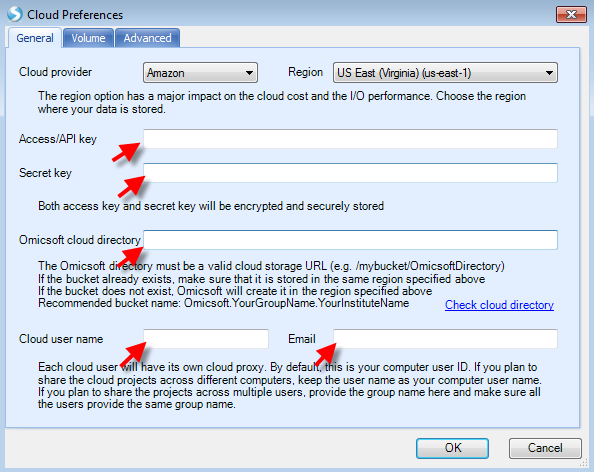The height and width of the screenshot is (472, 594).
Task: Open the Advanced tab
Action: (x=147, y=38)
